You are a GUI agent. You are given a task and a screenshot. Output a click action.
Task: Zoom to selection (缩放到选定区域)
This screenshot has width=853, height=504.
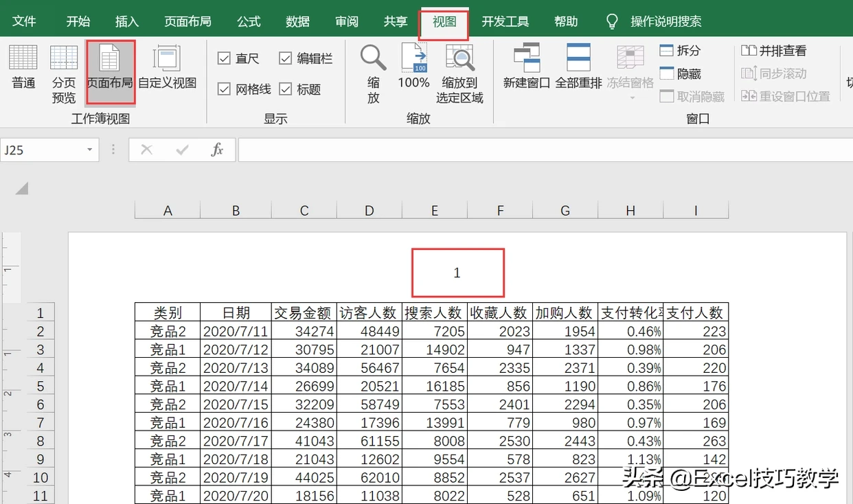459,74
